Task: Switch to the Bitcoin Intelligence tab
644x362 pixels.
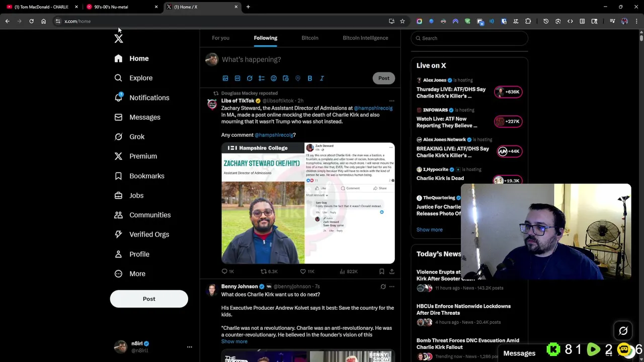Action: tap(365, 38)
